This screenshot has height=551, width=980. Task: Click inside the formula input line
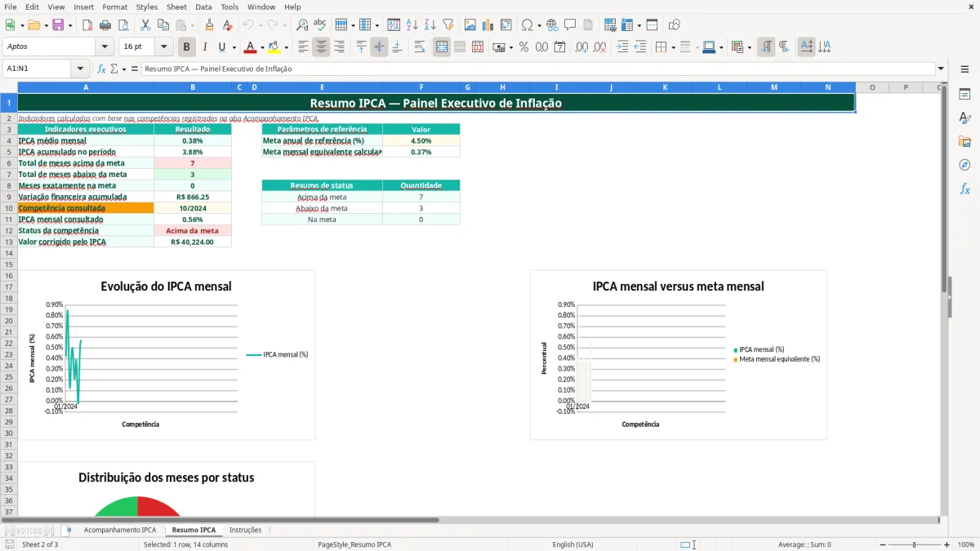(538, 69)
